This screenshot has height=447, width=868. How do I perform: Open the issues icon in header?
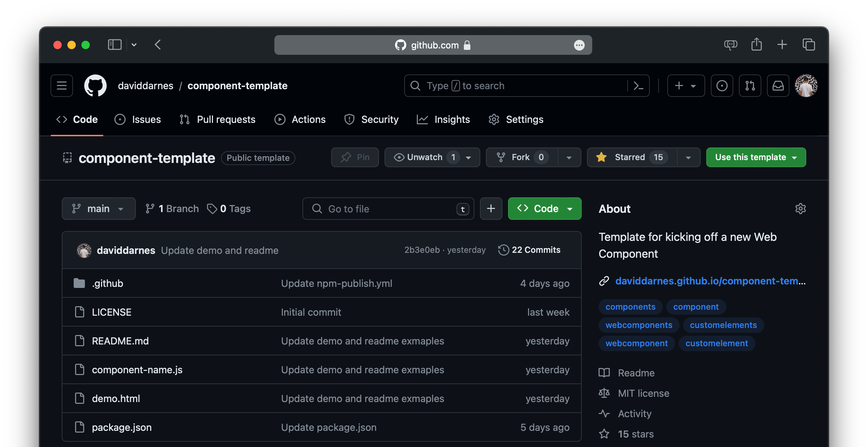tap(722, 86)
